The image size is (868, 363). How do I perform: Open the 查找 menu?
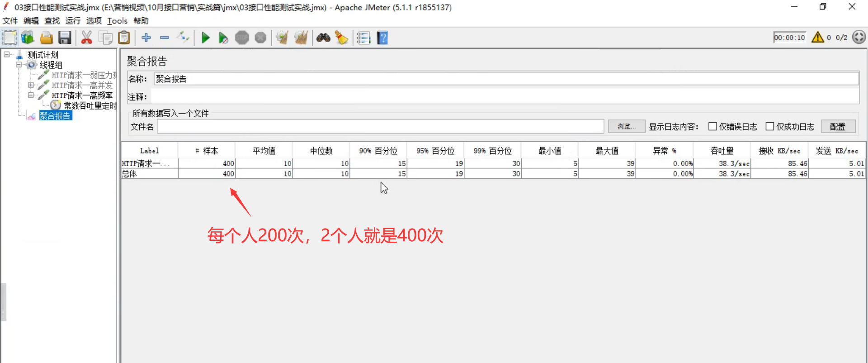tap(52, 21)
